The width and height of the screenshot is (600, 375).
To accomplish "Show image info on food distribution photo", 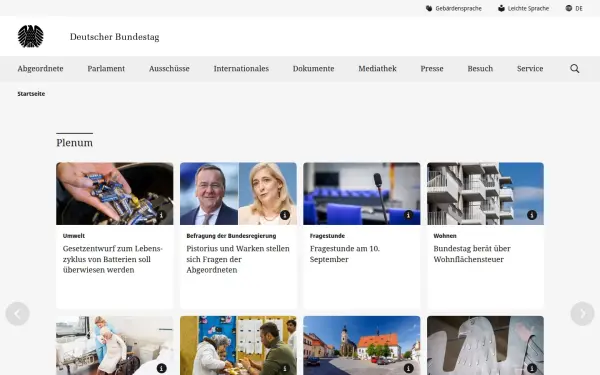I will 285,368.
